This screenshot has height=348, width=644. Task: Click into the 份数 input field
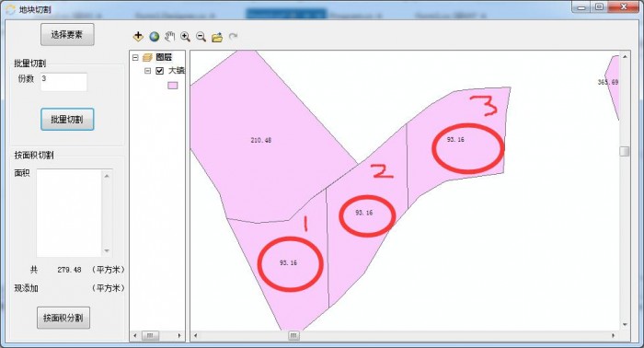click(x=63, y=82)
